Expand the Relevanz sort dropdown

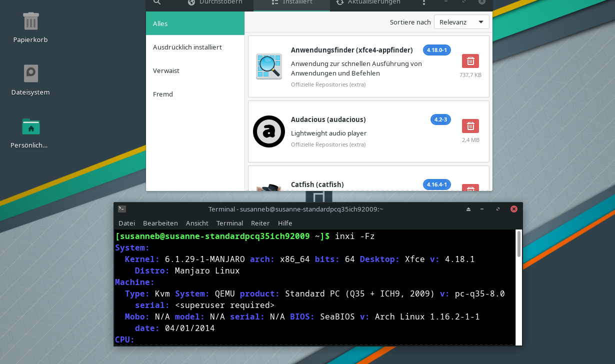point(461,22)
